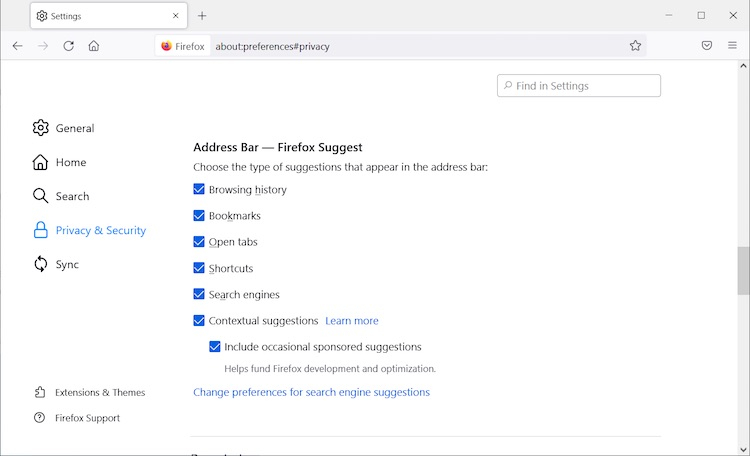Open the General settings category
Image resolution: width=750 pixels, height=456 pixels.
(x=74, y=128)
